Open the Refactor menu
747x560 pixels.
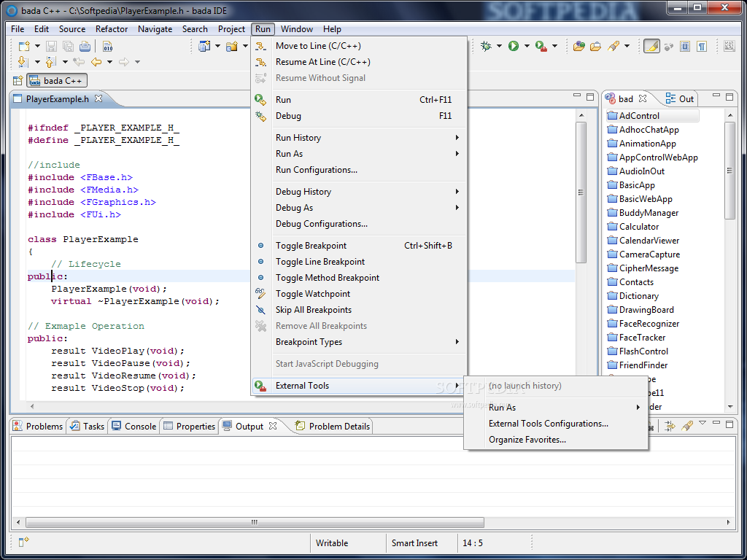112,29
